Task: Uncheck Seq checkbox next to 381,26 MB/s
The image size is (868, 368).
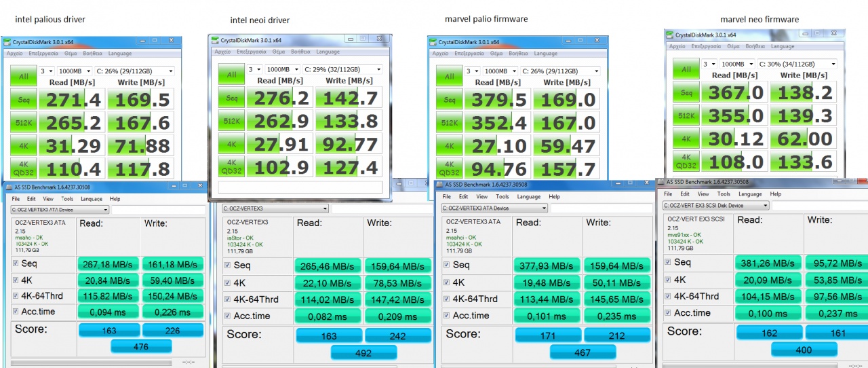Action: pyautogui.click(x=667, y=262)
